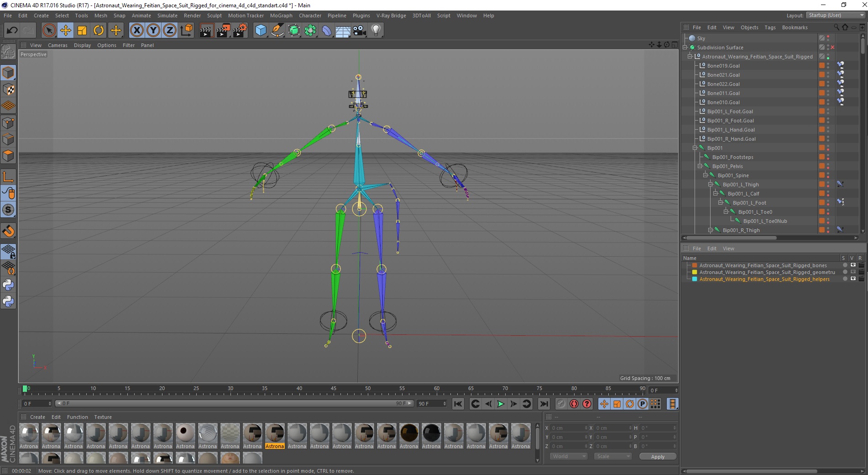Click the Bend deformer icon
This screenshot has height=475, width=868.
click(327, 31)
